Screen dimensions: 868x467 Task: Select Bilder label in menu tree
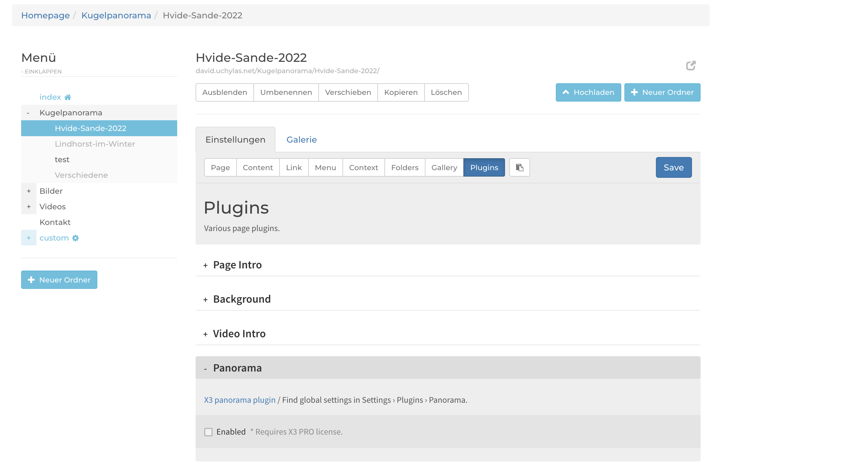[51, 191]
